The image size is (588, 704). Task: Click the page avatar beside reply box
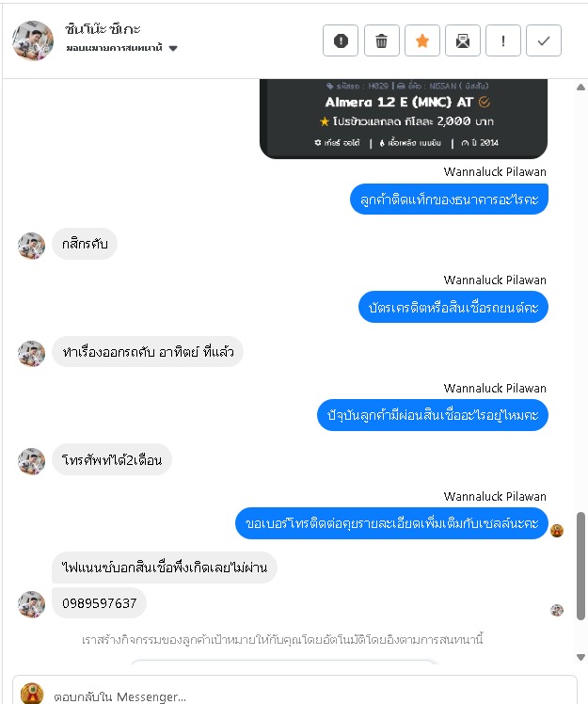point(32,694)
